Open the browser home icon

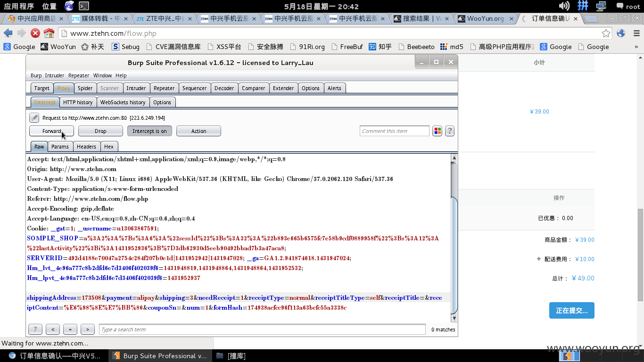[x=49, y=33]
